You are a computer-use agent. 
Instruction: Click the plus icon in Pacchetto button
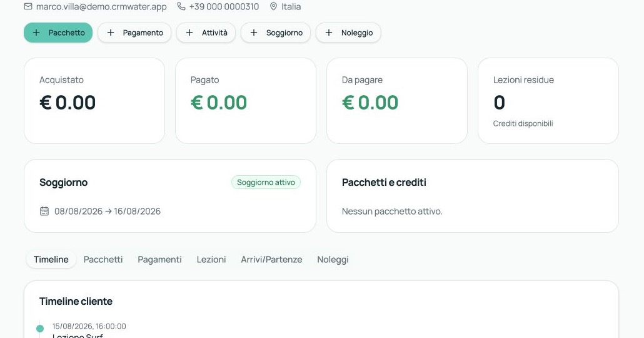pos(36,33)
